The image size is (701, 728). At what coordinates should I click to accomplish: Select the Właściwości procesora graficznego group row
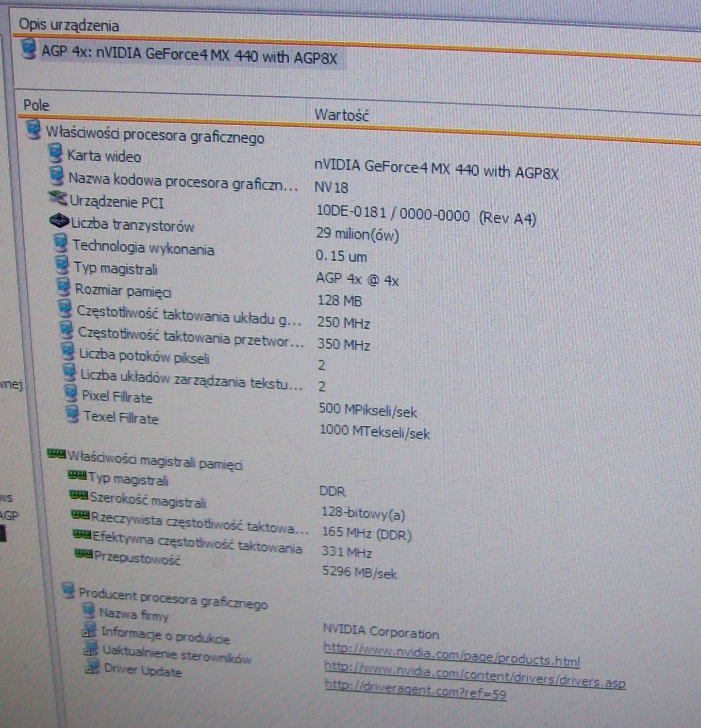pyautogui.click(x=155, y=135)
